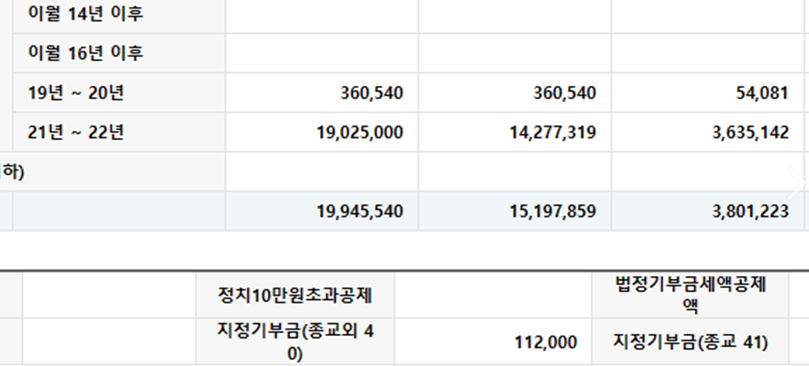
Task: Click the 정치10만원초과공제 label cell
Action: pyautogui.click(x=295, y=295)
